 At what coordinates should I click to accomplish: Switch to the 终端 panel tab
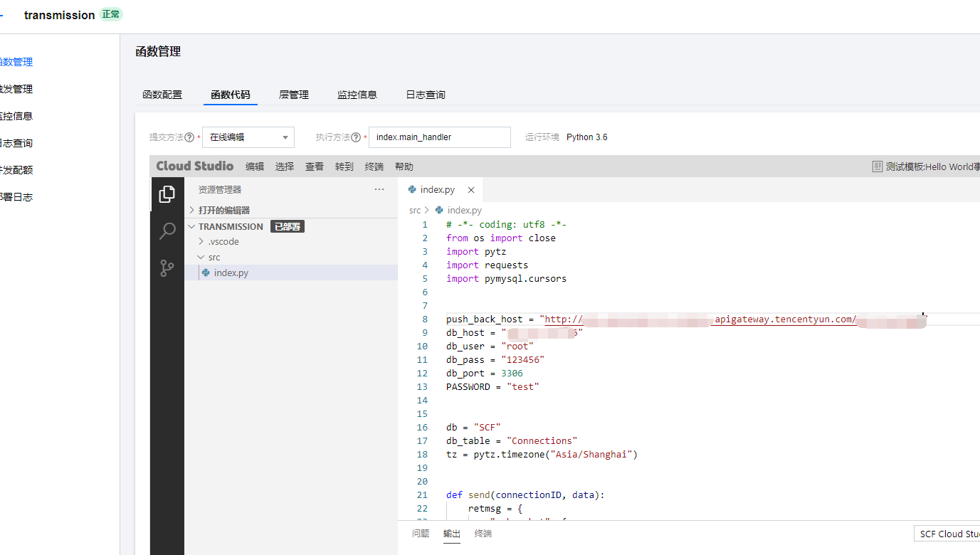pos(483,534)
